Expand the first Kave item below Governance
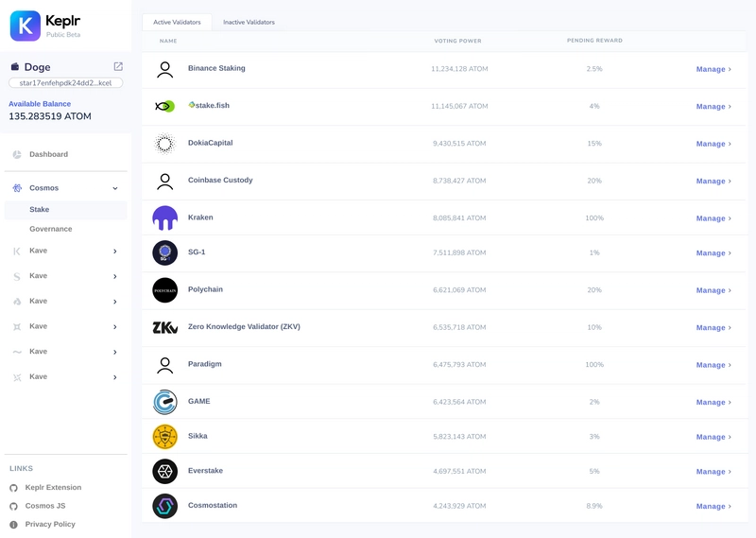756x538 pixels. coord(115,252)
